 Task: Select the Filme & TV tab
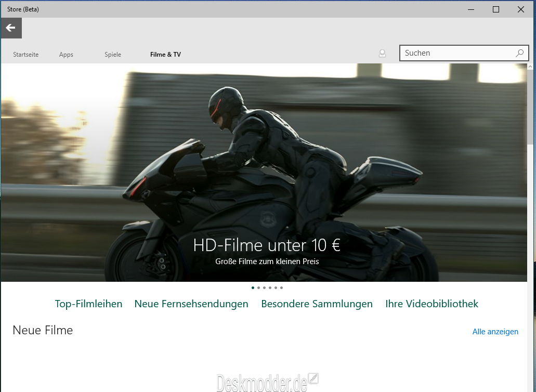point(165,55)
